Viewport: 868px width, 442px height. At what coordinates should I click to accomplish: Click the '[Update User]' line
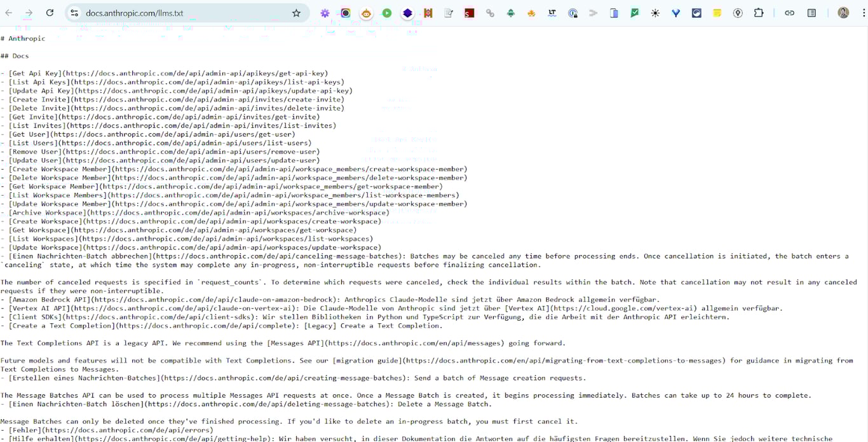pos(161,161)
